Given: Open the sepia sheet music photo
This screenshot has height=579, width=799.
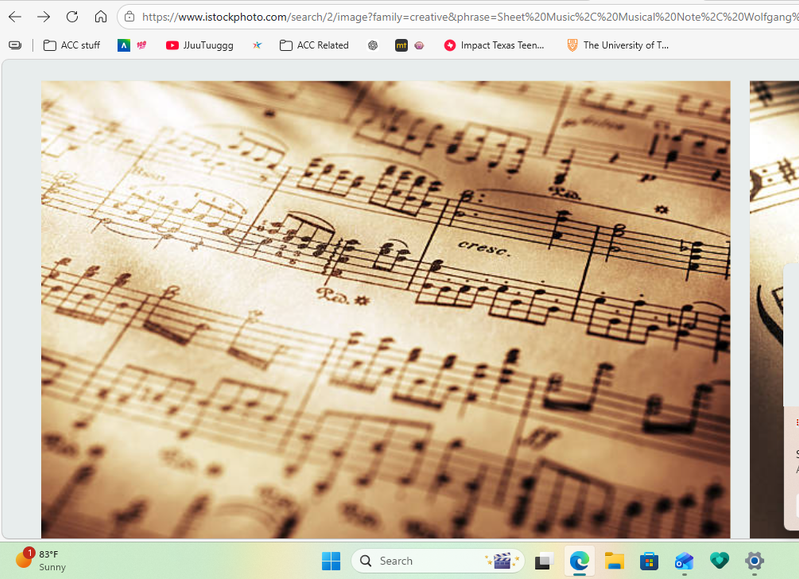Looking at the screenshot, I should pos(385,309).
